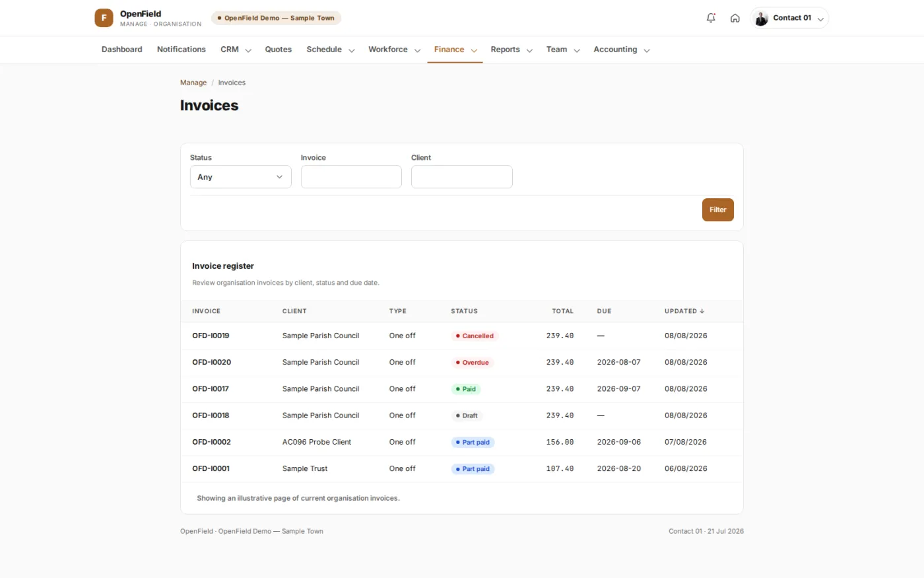
Task: Open the Dashboard menu item
Action: [122, 50]
